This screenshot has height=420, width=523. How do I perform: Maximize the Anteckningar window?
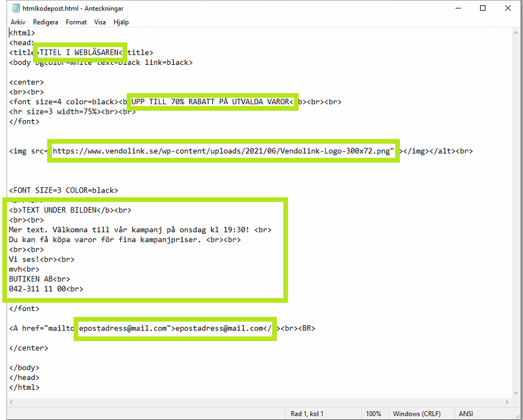click(x=482, y=8)
